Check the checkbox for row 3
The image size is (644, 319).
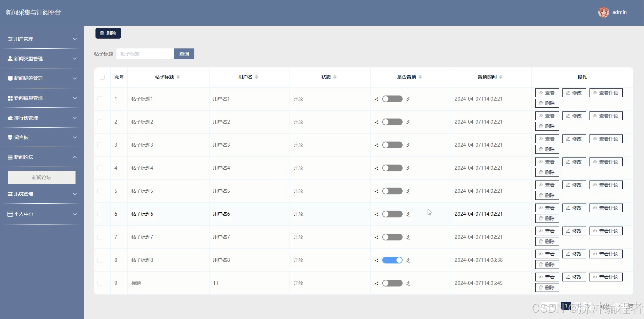pos(100,145)
